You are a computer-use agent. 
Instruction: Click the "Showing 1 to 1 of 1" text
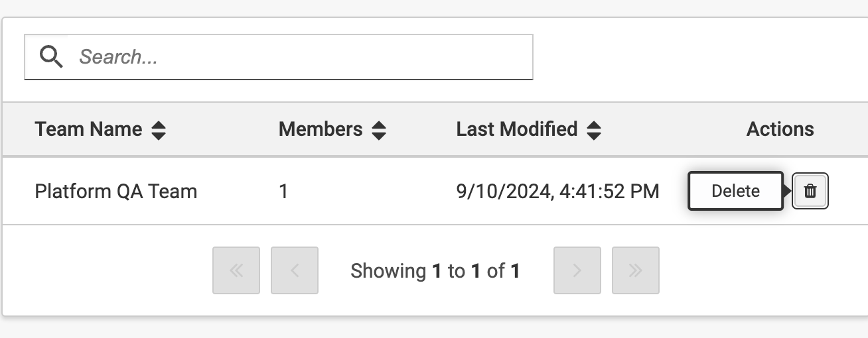(x=435, y=270)
